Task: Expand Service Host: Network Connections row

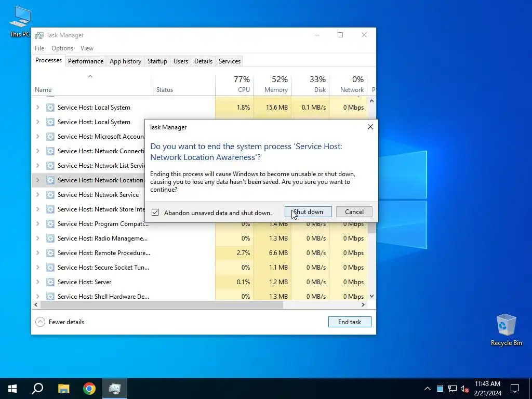Action: pyautogui.click(x=37, y=151)
